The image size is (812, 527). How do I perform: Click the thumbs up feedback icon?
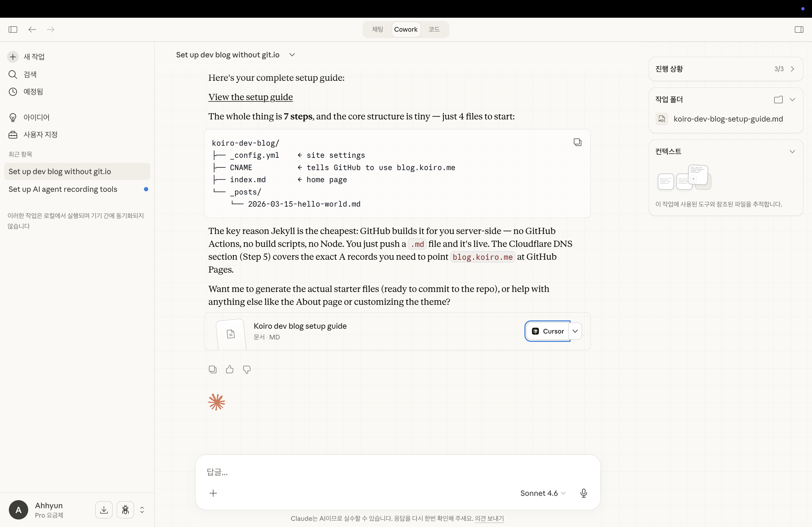tap(230, 369)
